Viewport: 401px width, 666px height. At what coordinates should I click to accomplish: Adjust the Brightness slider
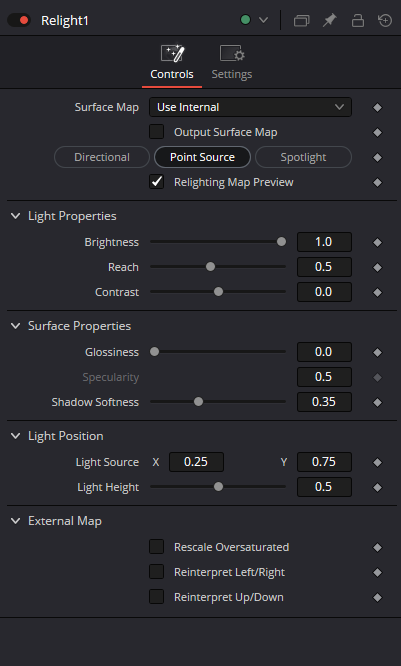[x=218, y=242]
